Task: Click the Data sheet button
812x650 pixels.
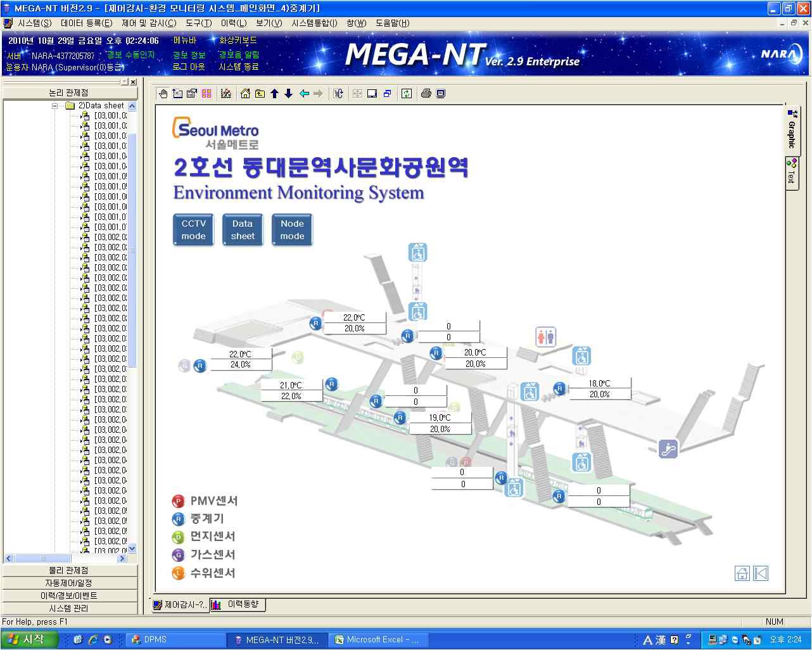Action: pyautogui.click(x=243, y=229)
